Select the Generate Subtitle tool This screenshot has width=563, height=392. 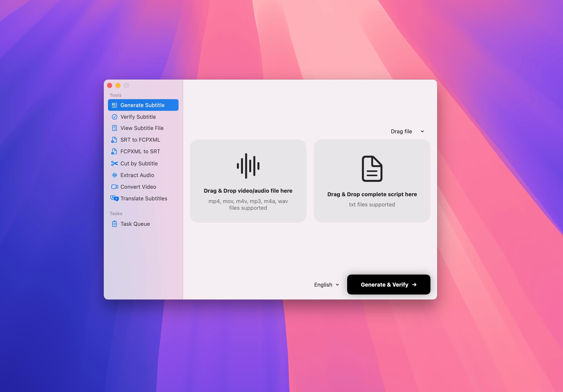[143, 105]
